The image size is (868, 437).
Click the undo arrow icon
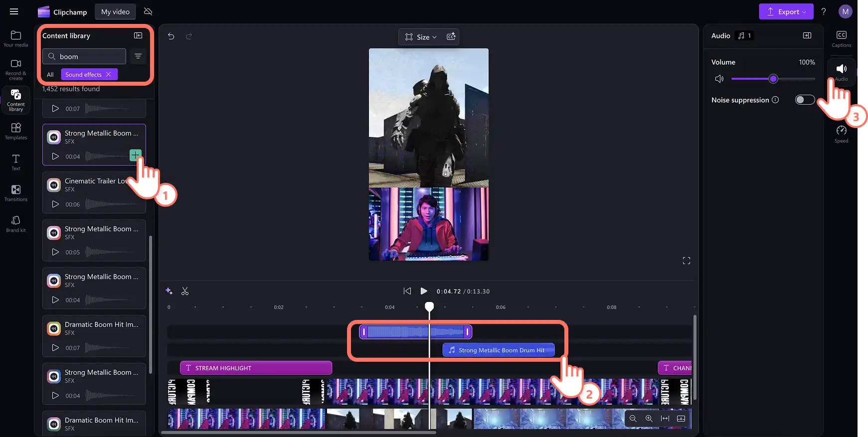[171, 36]
